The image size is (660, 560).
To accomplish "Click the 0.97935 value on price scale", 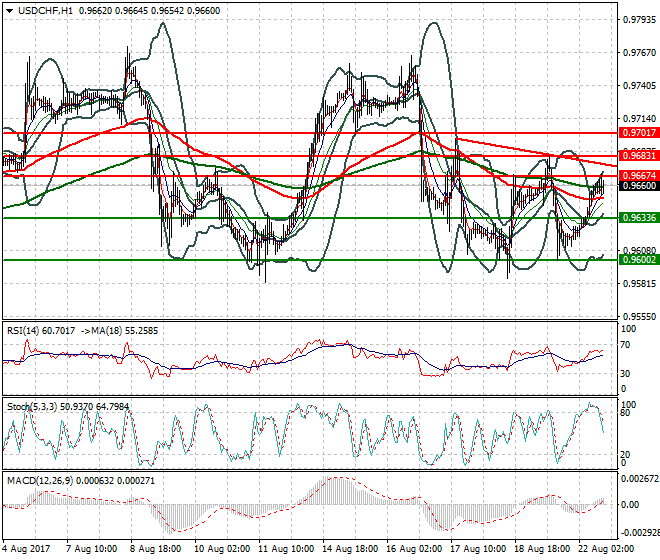I will [636, 19].
